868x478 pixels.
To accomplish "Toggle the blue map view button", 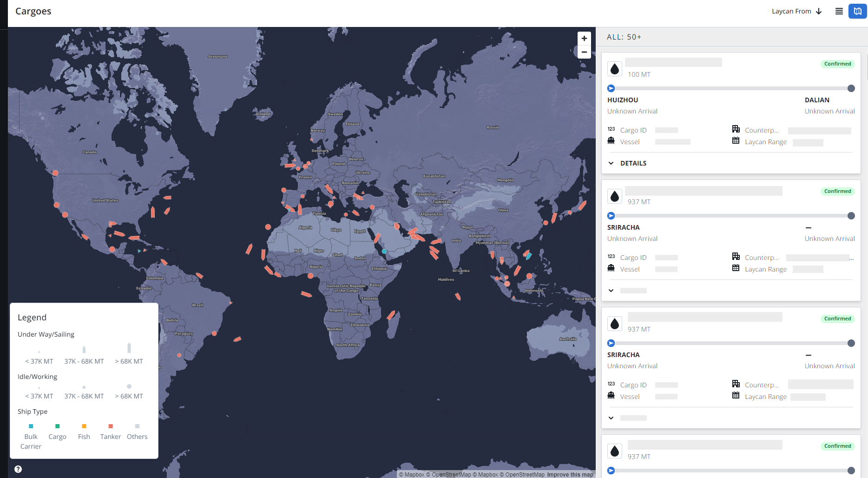I will click(x=857, y=11).
